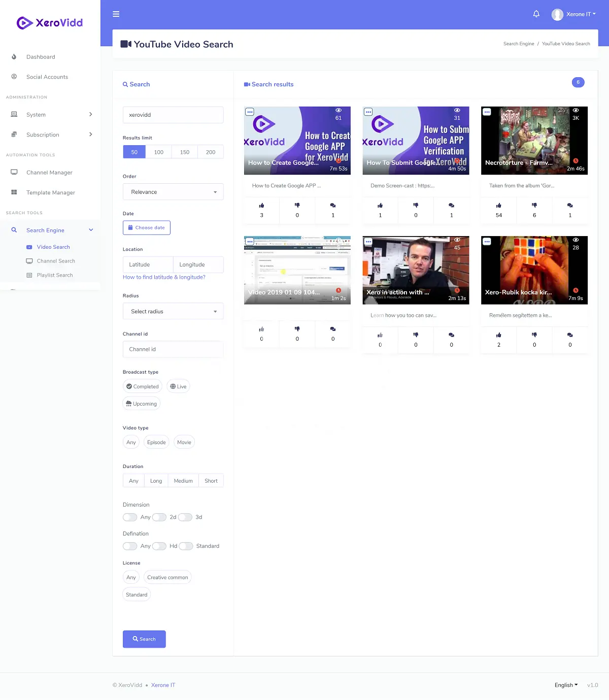Toggle the 2d dimension switch
Viewport: 609px width, 700px height.
(x=159, y=517)
